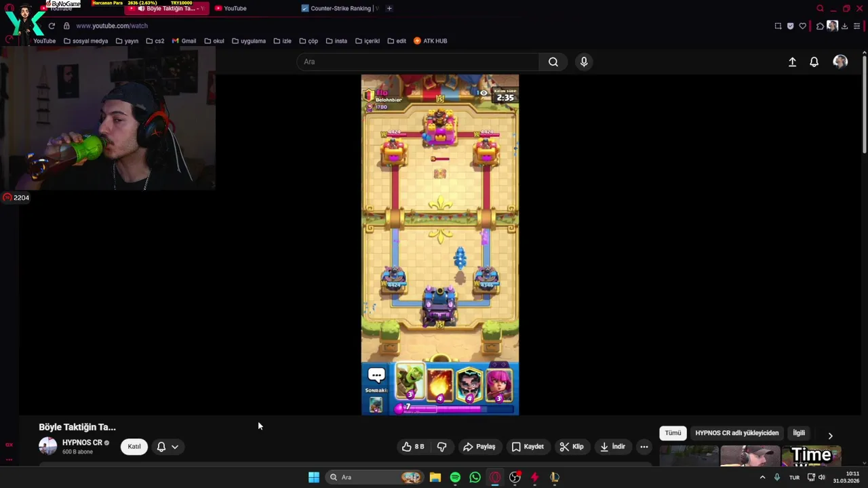868x488 pixels.
Task: Open the Opera GX taskbar icon
Action: pos(495,477)
